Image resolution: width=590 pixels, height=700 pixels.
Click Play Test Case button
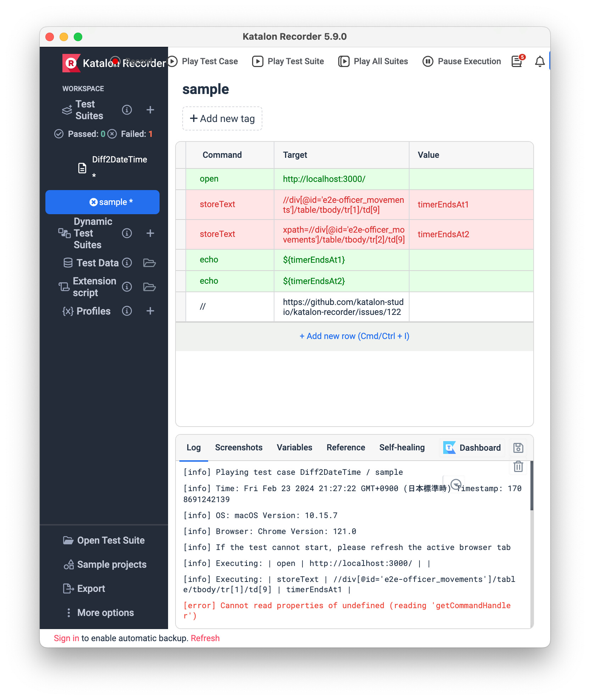click(x=203, y=61)
